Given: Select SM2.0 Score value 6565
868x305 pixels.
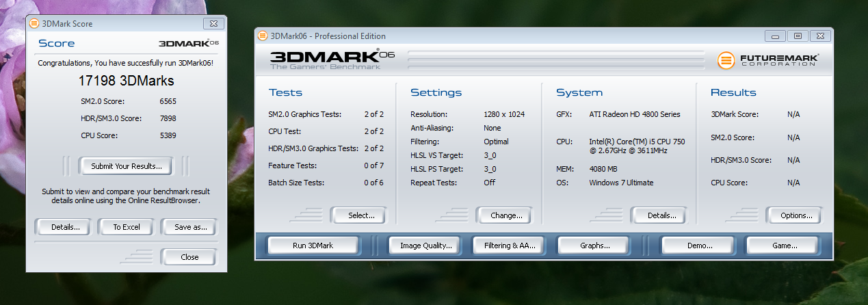Looking at the screenshot, I should (168, 101).
